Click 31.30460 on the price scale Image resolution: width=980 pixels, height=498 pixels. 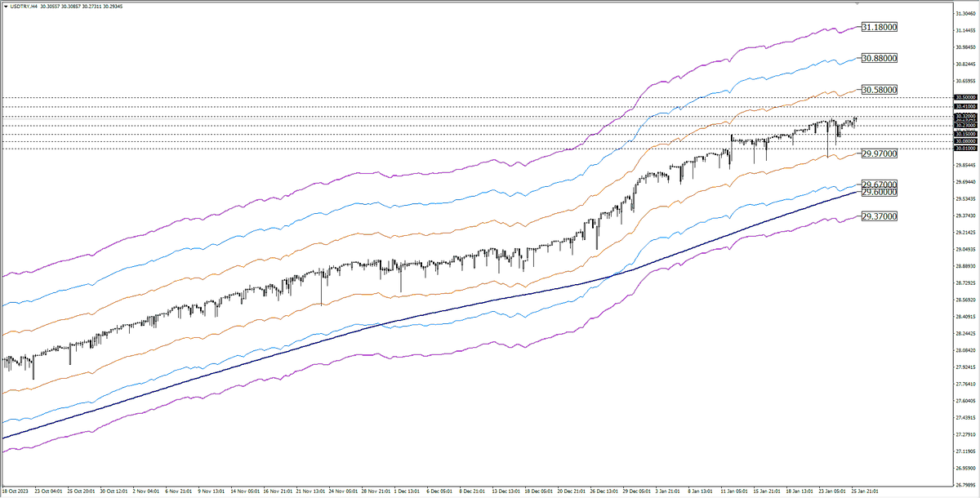pos(967,13)
